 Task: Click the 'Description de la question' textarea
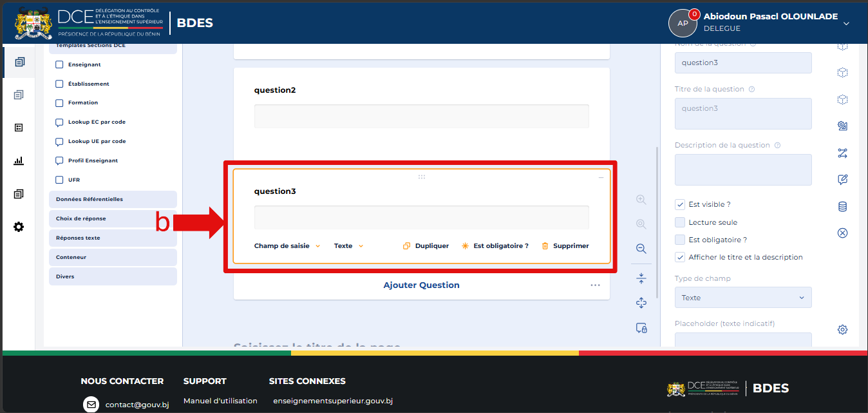click(743, 169)
